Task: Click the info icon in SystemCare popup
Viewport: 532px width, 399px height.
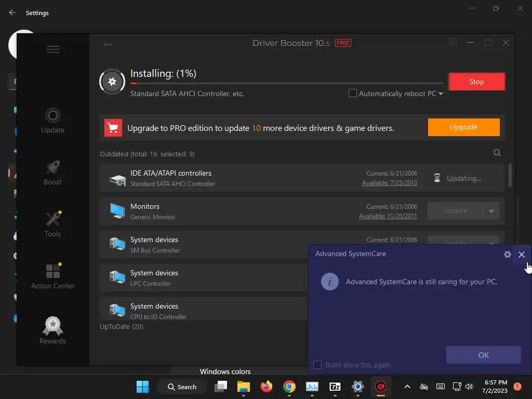Action: pyautogui.click(x=329, y=282)
